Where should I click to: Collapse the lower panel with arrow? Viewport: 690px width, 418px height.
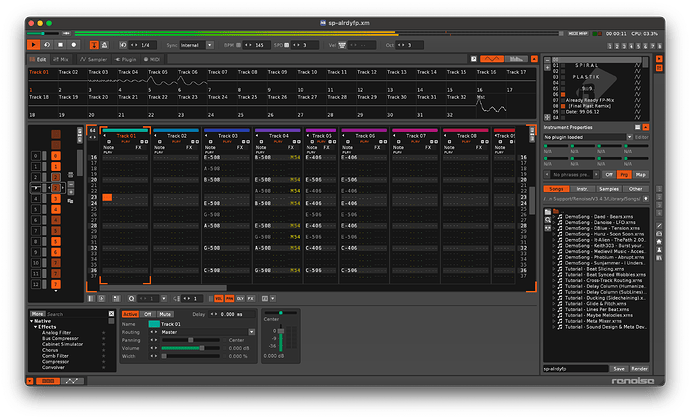pyautogui.click(x=30, y=381)
